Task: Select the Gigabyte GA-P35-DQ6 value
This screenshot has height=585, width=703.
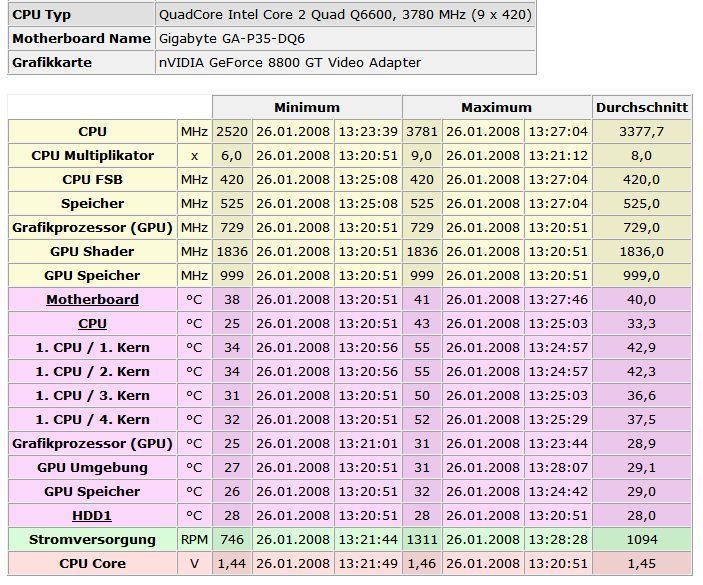Action: tap(232, 39)
